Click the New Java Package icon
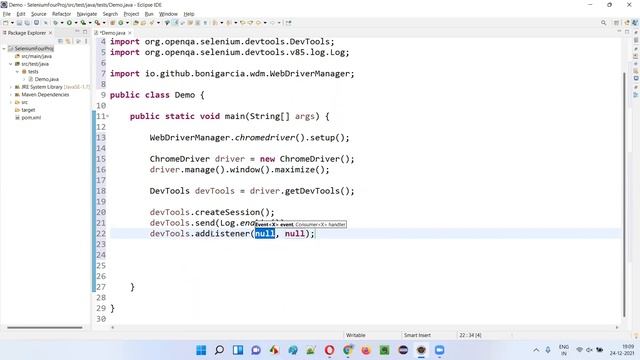 (112, 23)
